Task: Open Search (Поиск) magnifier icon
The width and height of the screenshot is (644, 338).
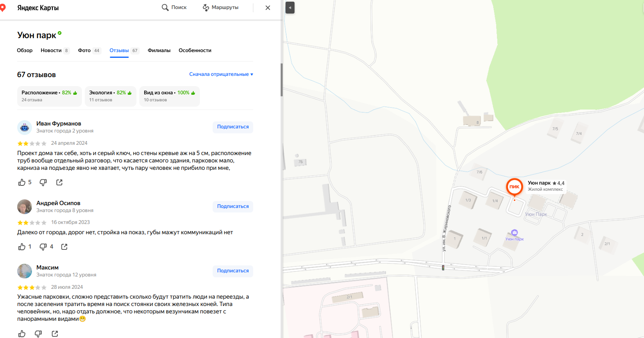Action: tap(165, 7)
